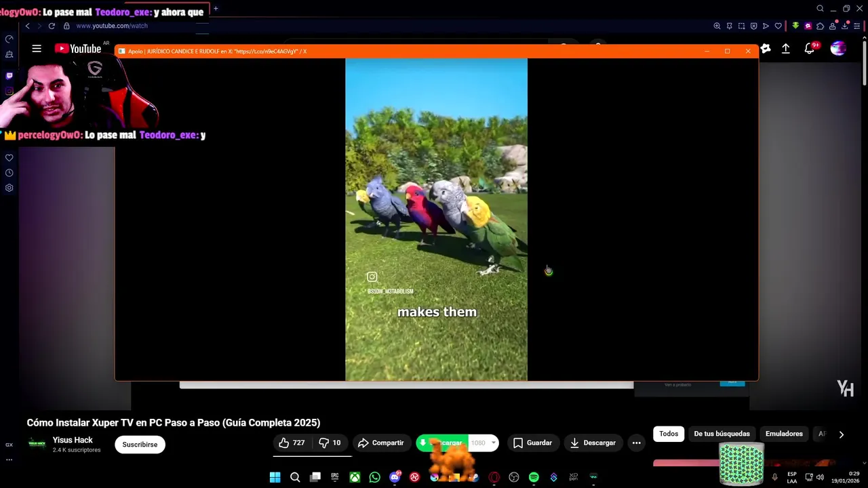Open Windows taskbar search
Viewport: 868px width, 488px height.
295,477
